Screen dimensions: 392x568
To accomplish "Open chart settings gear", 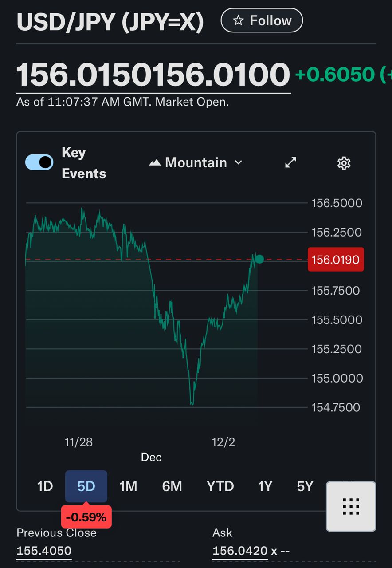I will click(x=344, y=163).
